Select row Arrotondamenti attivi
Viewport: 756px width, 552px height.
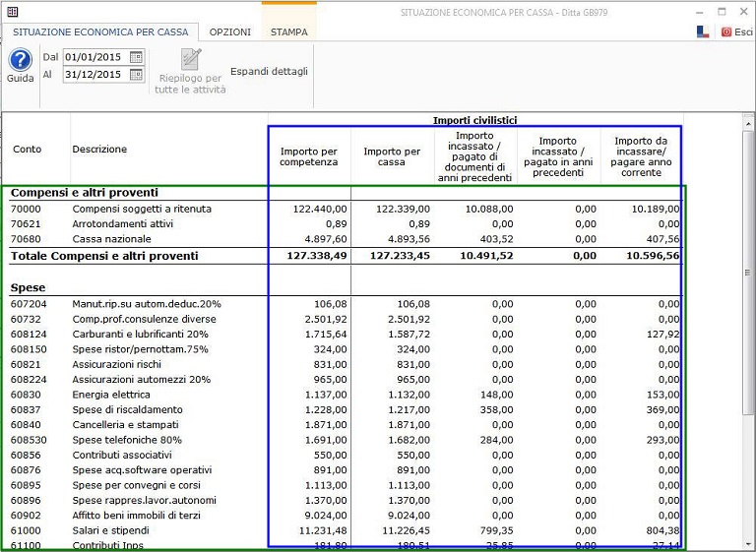[x=345, y=223]
